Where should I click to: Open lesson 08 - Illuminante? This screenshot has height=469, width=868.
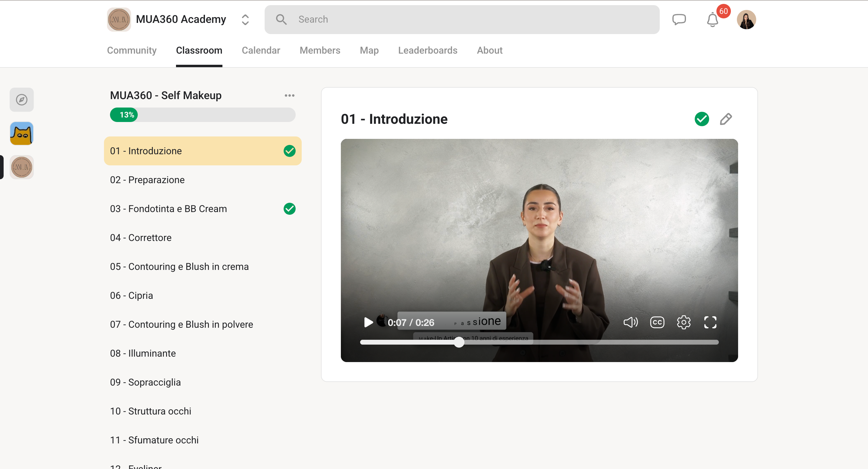coord(203,354)
